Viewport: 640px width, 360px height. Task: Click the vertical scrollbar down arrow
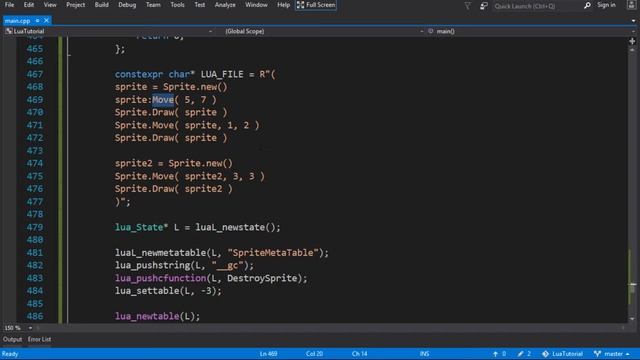pyautogui.click(x=632, y=319)
